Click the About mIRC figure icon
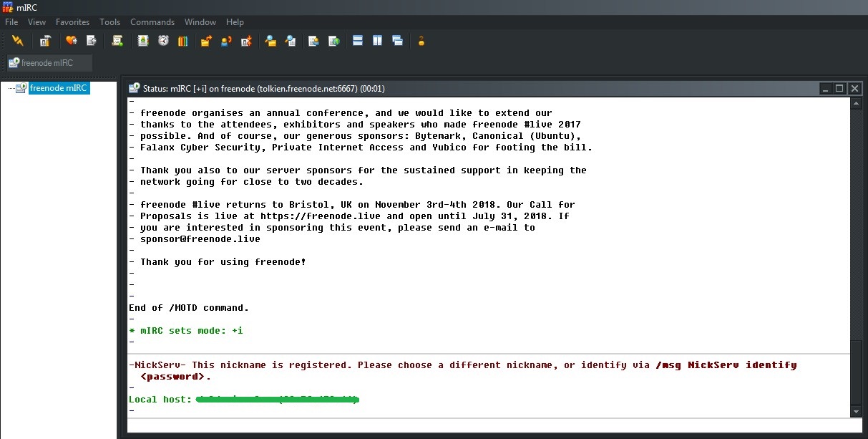Screen dimensions: 868x439 [421, 41]
